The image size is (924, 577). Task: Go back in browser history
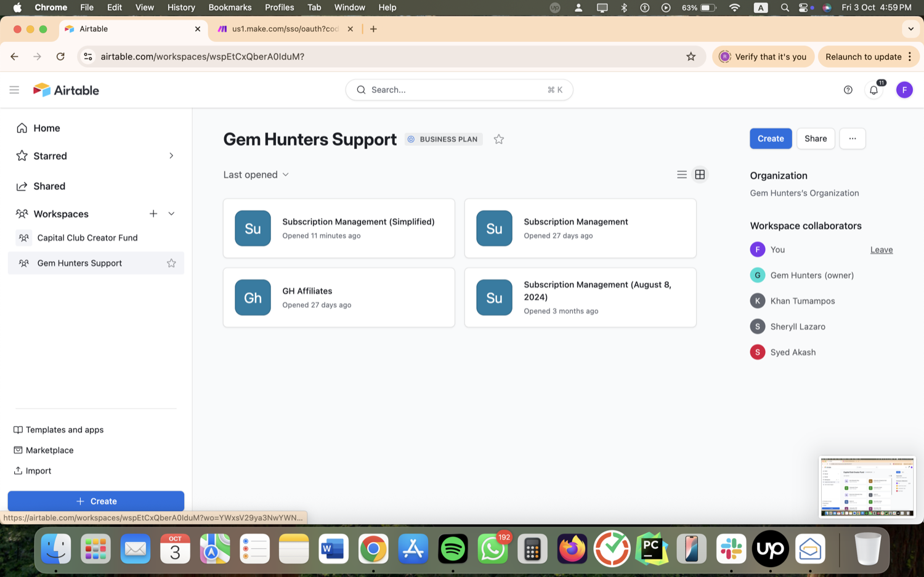14,57
